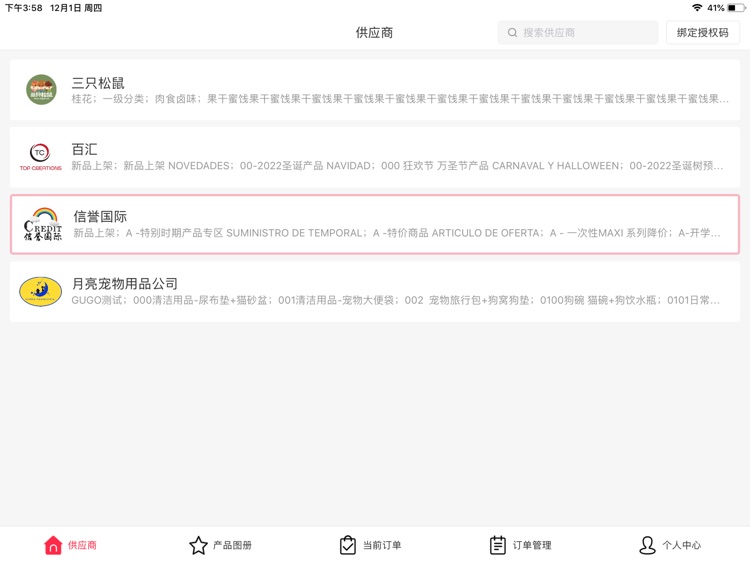Screen dimensions: 750x562
Task: Tap the 41% battery percentage
Action: click(x=716, y=8)
